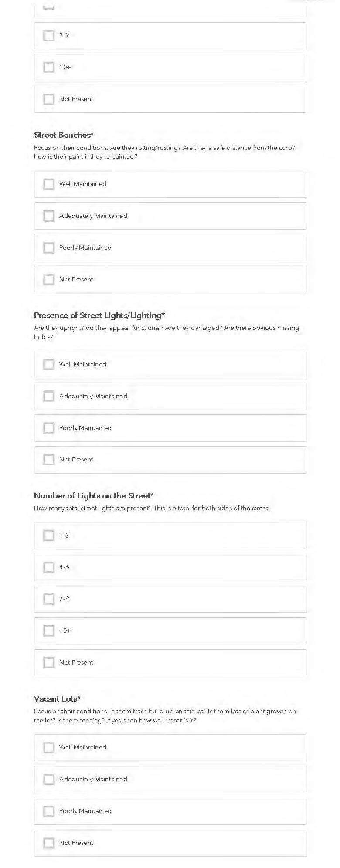Select Poorly Maintained under Street Benches
Viewport: 340px width, 868px height.
[x=49, y=248]
